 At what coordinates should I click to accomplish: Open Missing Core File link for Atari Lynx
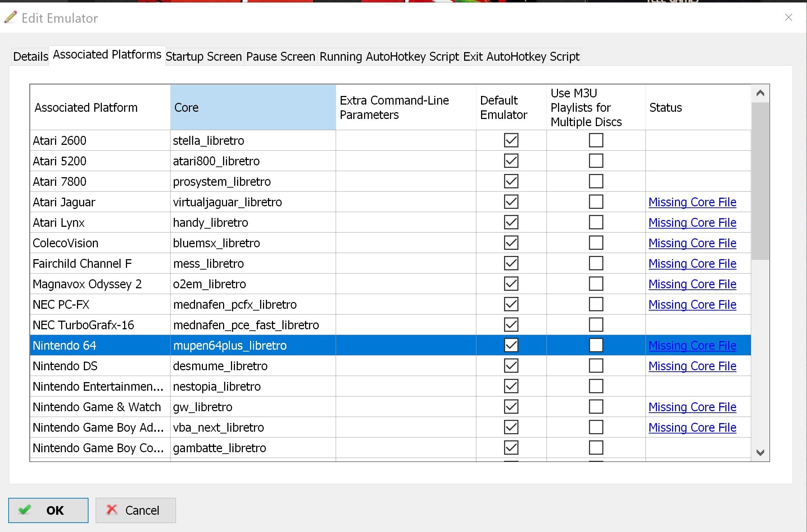(x=692, y=223)
